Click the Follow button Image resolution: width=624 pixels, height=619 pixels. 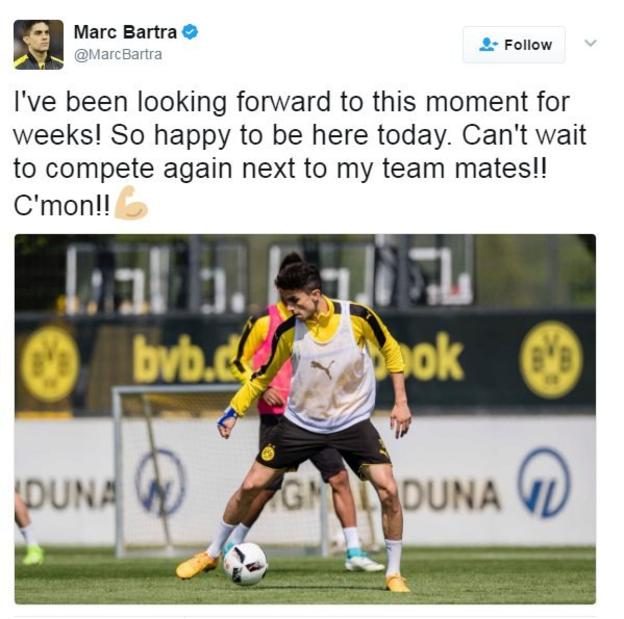coord(514,45)
